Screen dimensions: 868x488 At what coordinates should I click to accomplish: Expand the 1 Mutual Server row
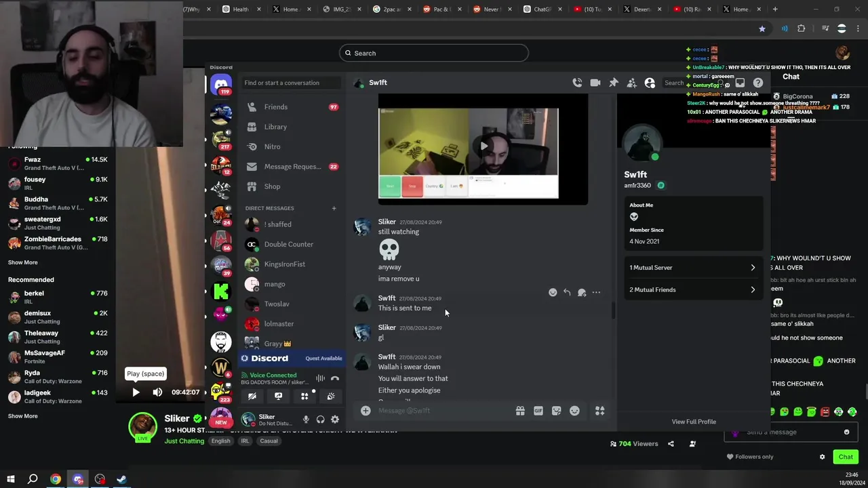click(692, 268)
